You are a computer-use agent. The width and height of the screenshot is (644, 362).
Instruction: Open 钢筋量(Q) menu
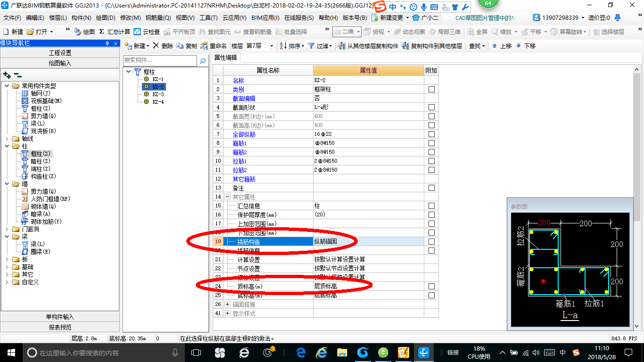[x=158, y=17]
